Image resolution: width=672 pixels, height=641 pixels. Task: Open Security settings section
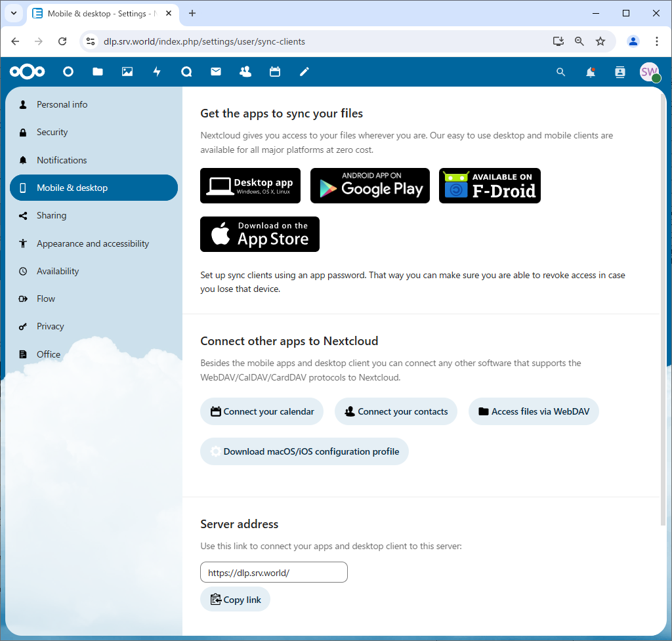coord(94,132)
